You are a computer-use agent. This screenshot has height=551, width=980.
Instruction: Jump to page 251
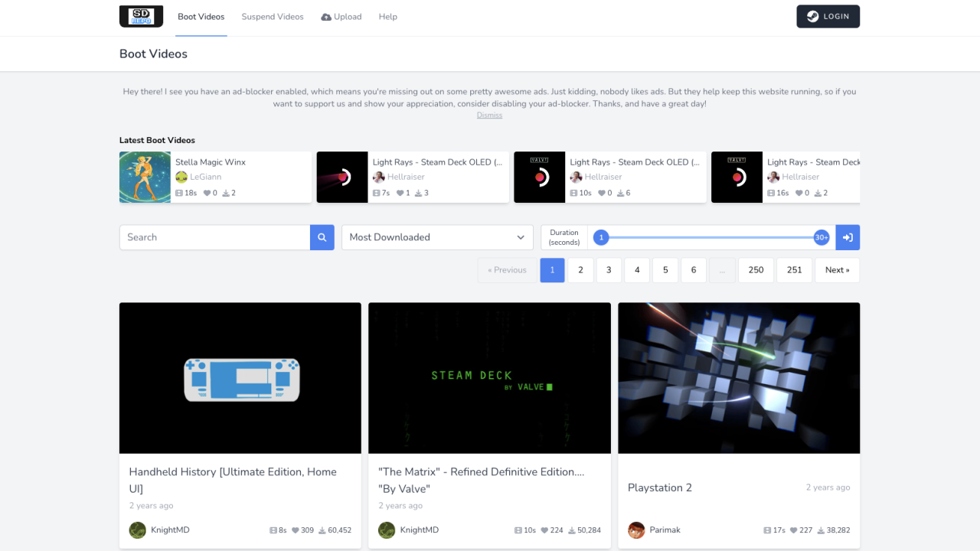coord(794,270)
